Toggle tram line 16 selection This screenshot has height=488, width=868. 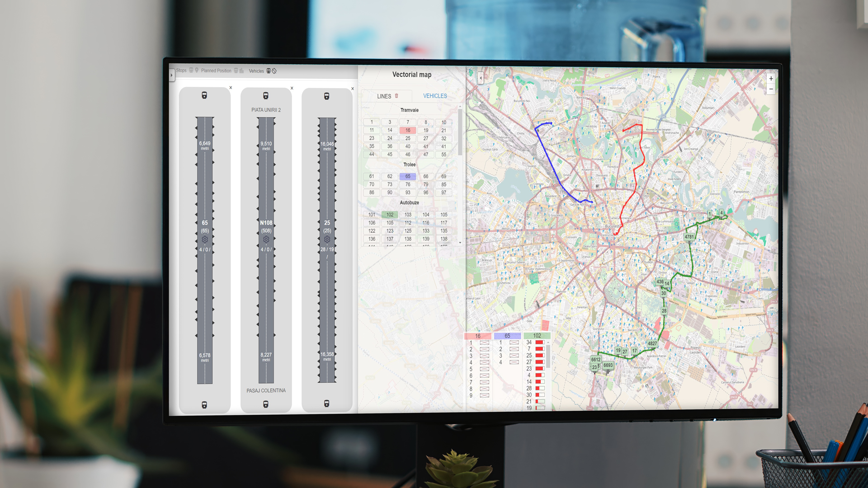coord(408,130)
